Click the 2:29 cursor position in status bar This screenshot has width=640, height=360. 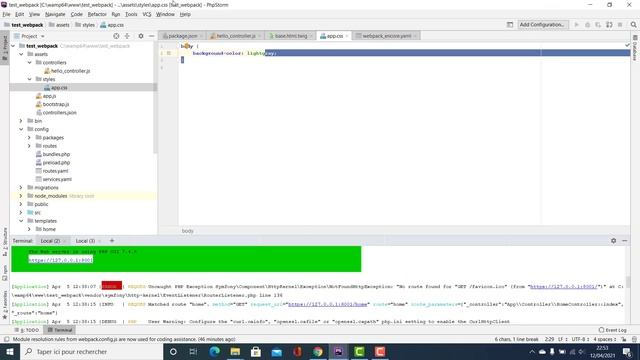(x=549, y=339)
